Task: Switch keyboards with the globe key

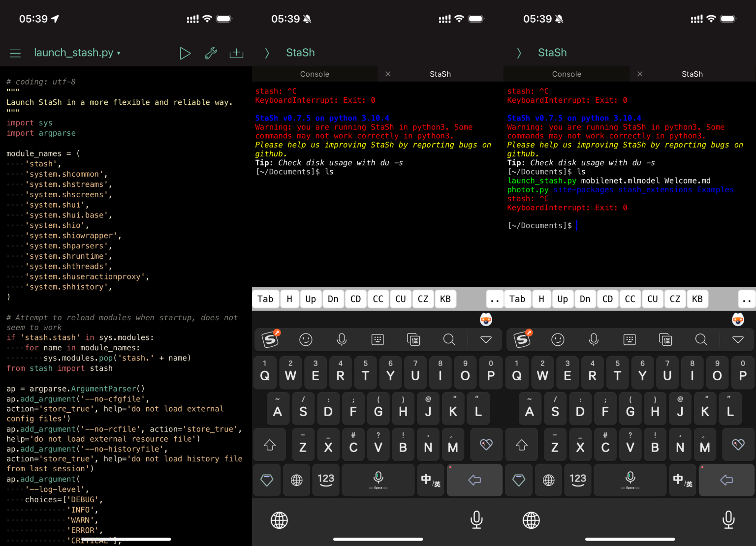Action: (296, 480)
